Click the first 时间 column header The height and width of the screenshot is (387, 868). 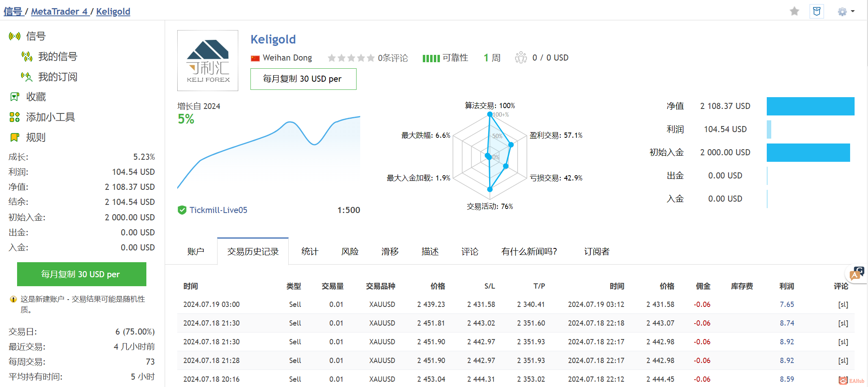tap(191, 286)
